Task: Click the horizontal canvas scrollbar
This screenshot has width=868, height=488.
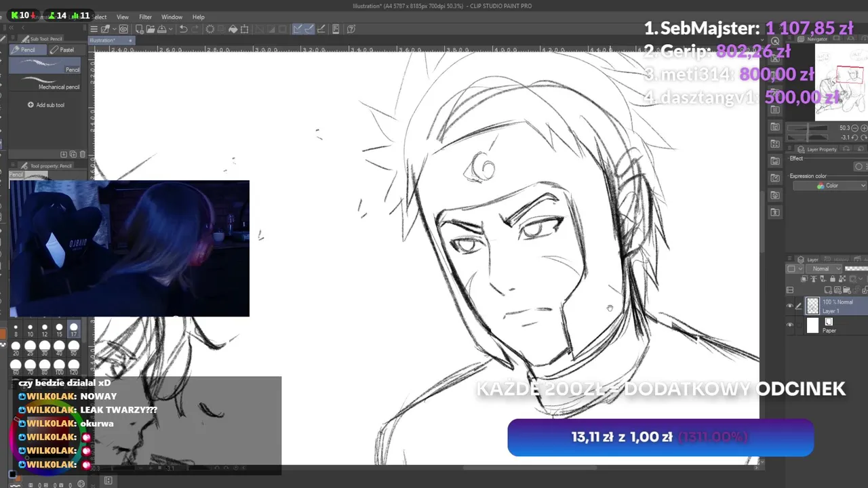Action: coord(529,467)
